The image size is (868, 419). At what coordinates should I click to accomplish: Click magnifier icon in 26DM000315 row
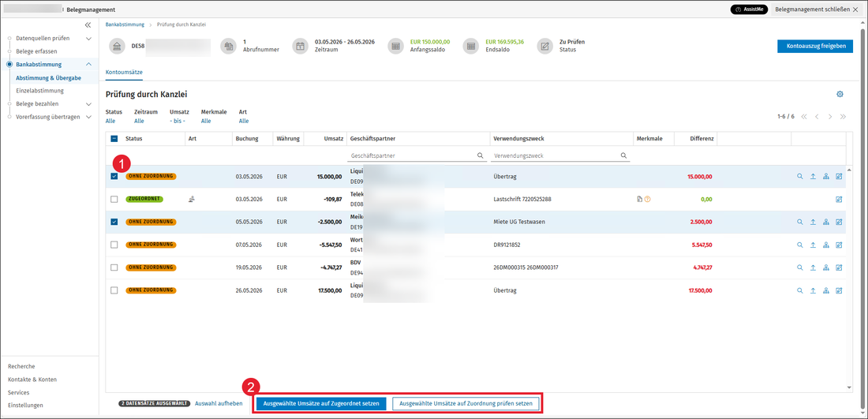point(799,267)
